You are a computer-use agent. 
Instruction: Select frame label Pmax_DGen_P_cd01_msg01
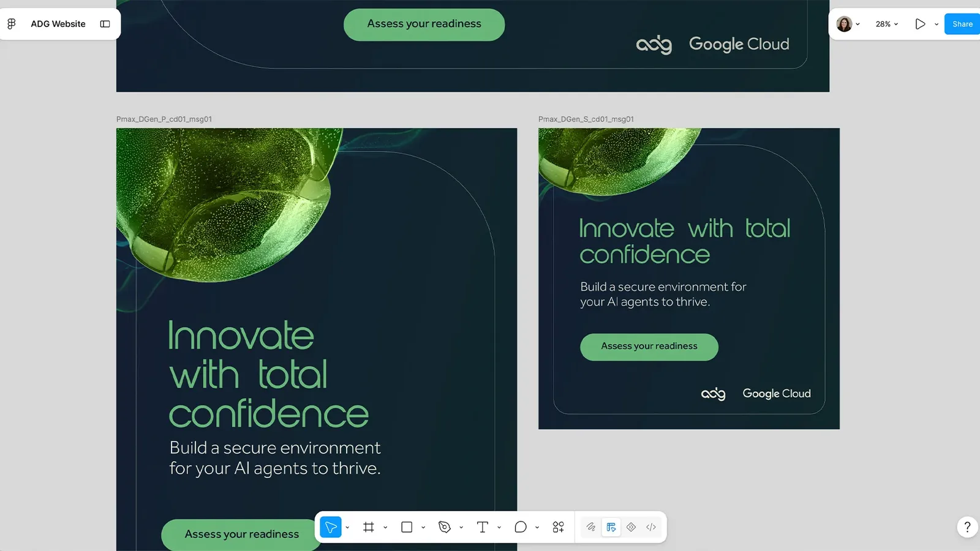(164, 119)
